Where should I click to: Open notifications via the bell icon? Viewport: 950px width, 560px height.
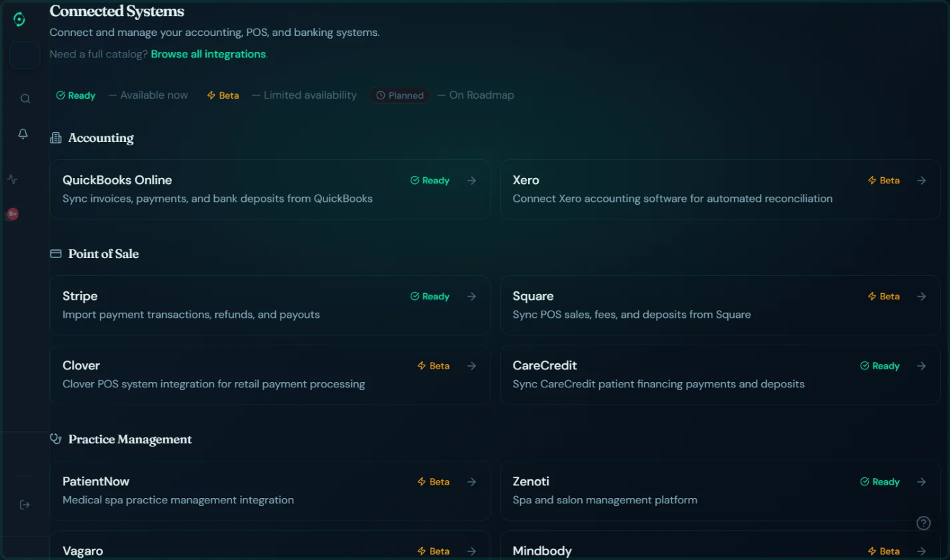(23, 133)
